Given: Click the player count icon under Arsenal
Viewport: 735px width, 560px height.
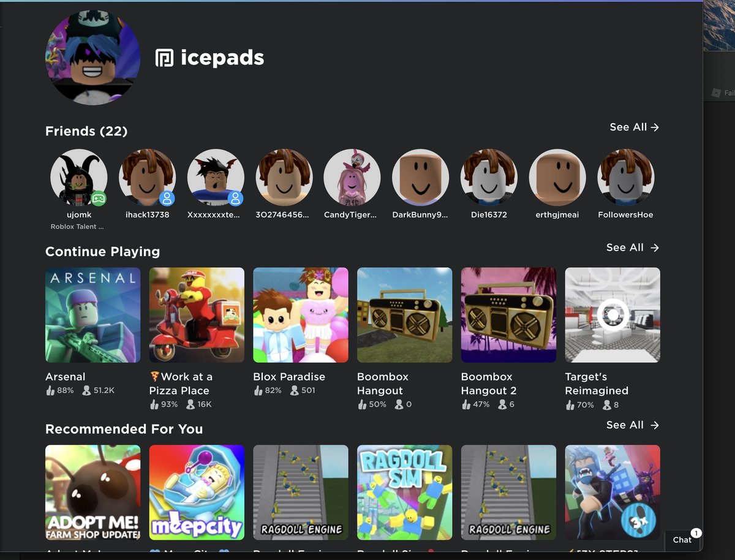Looking at the screenshot, I should (x=86, y=390).
